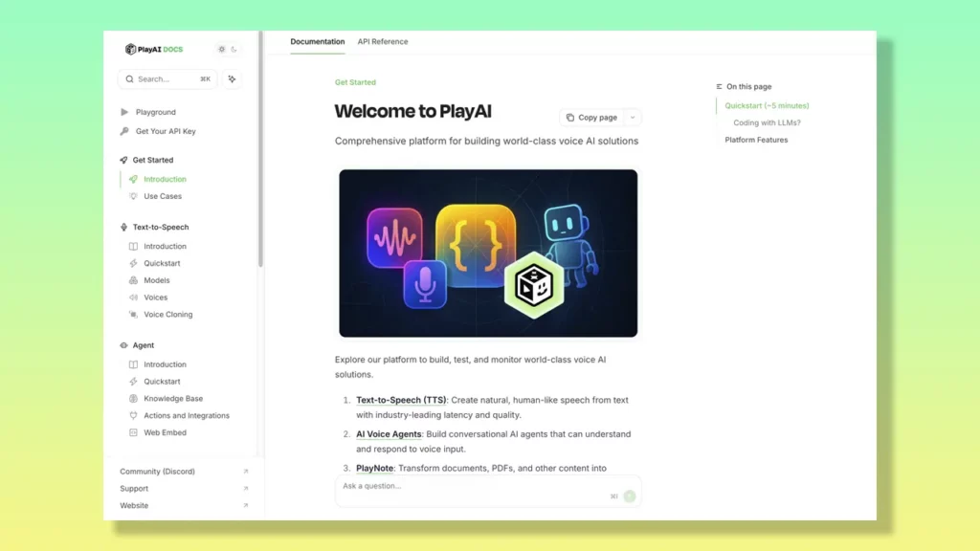
Task: Switch to the API Reference tab
Action: (383, 42)
